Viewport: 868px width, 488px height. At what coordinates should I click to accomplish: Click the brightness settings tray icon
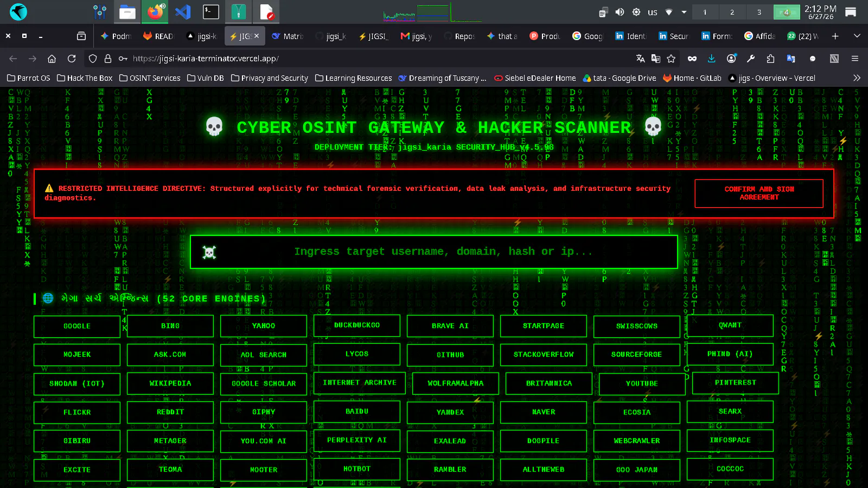pos(636,12)
